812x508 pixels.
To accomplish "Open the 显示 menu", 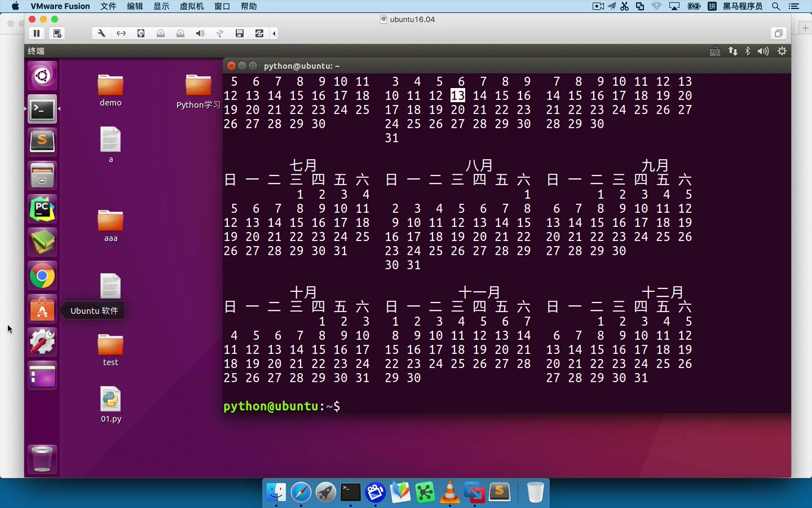I will [161, 6].
